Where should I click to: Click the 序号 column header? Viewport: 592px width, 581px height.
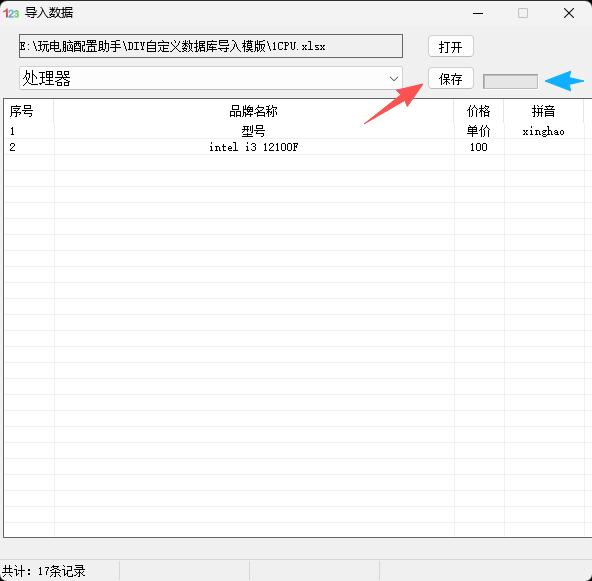pyautogui.click(x=29, y=111)
